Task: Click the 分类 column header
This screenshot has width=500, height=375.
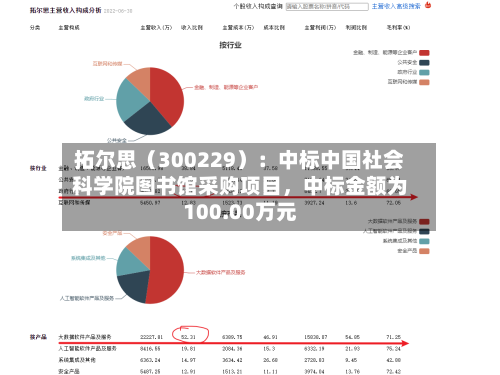Action: [x=35, y=28]
